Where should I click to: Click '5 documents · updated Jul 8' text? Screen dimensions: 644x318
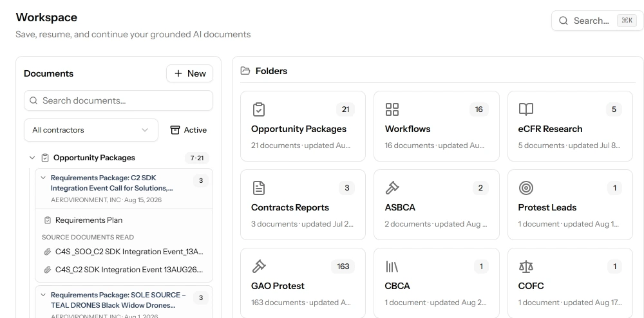(x=569, y=145)
